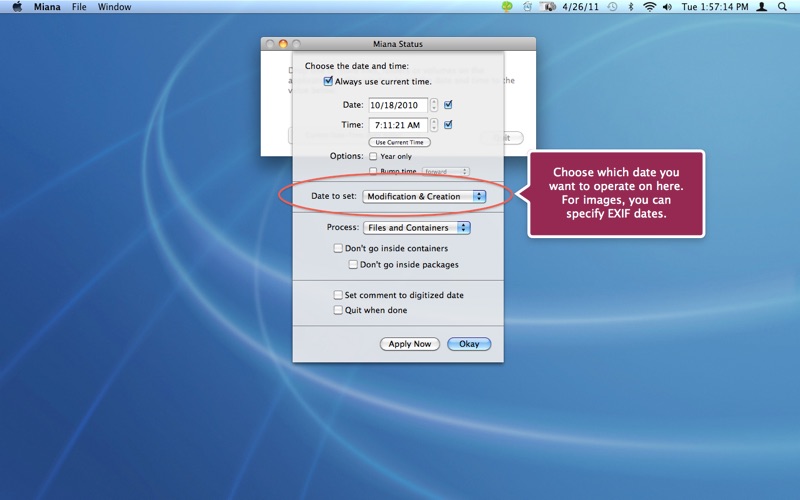Check Don't go inside containers
This screenshot has width=800, height=500.
point(338,248)
